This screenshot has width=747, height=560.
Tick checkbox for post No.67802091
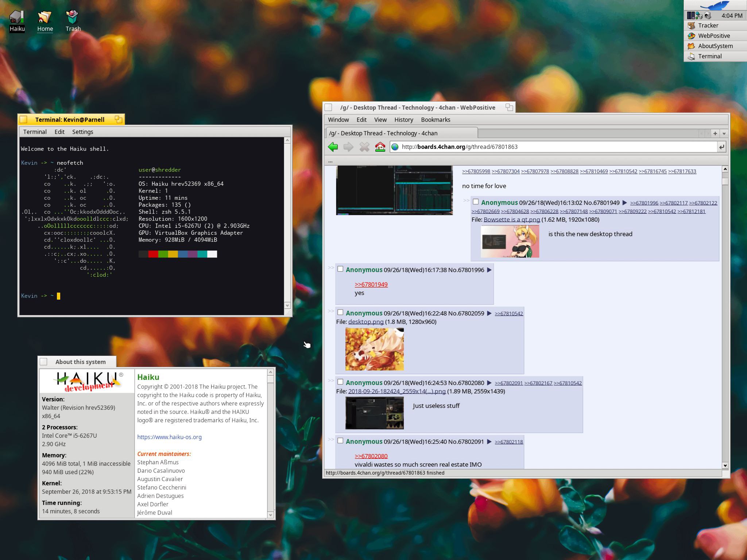(x=340, y=440)
